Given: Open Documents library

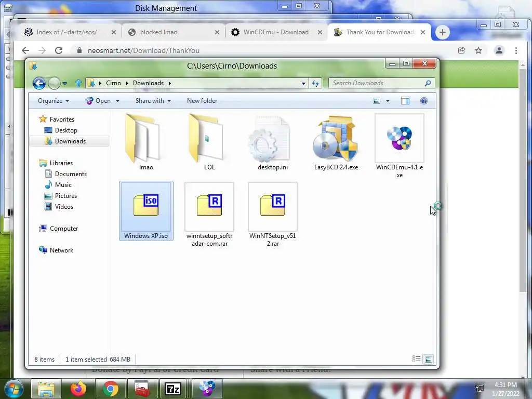Looking at the screenshot, I should coord(71,174).
